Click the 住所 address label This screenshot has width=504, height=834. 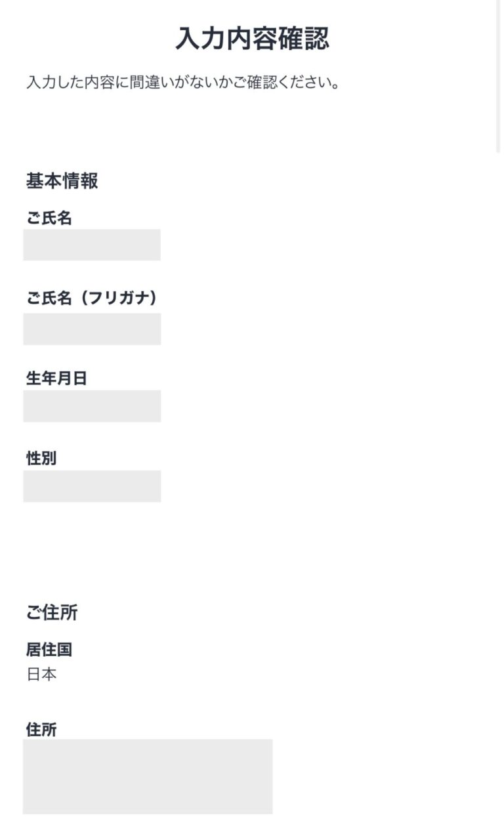click(41, 730)
